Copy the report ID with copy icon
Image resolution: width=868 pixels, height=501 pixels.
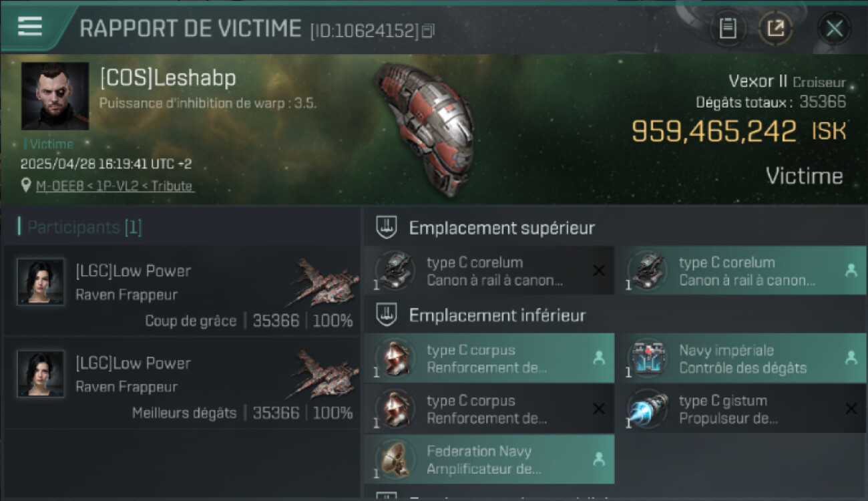pyautogui.click(x=428, y=30)
